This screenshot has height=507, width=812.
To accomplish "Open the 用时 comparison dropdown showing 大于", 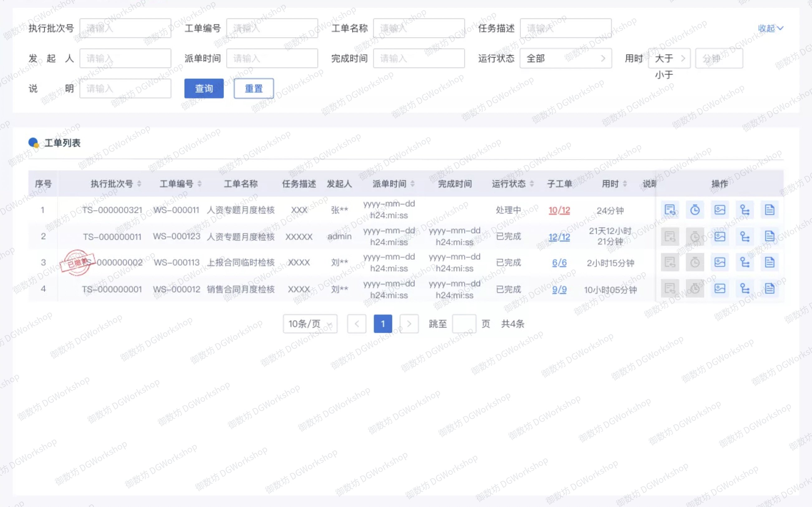I will pos(669,58).
